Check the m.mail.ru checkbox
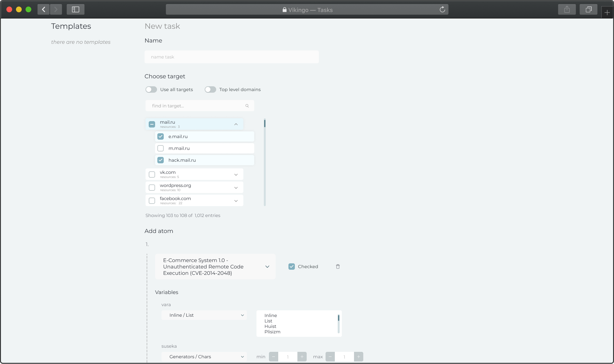614x364 pixels. [161, 148]
